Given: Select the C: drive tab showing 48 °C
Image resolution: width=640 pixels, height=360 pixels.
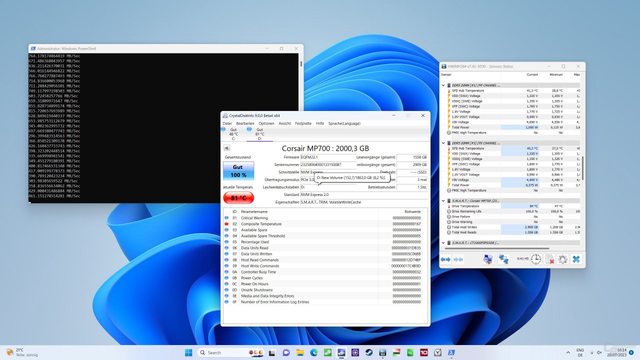Looking at the screenshot, I should 233,134.
